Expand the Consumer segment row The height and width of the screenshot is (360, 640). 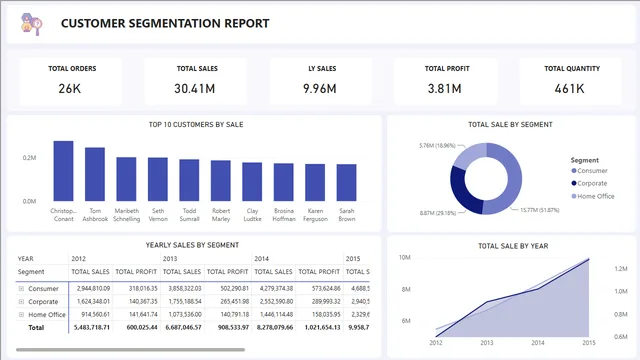[x=21, y=289]
